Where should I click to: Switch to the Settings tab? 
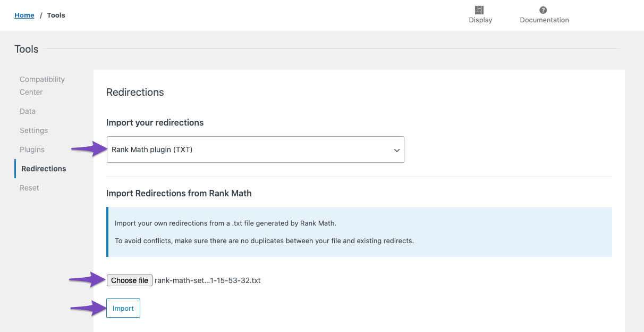(33, 130)
